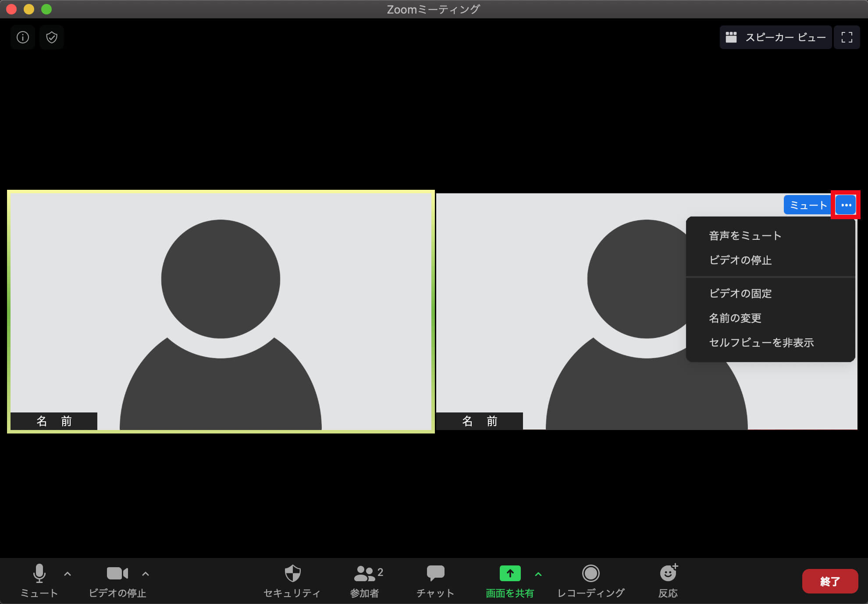Open the Security (セキュリティ) shield icon
868x604 pixels.
292,573
